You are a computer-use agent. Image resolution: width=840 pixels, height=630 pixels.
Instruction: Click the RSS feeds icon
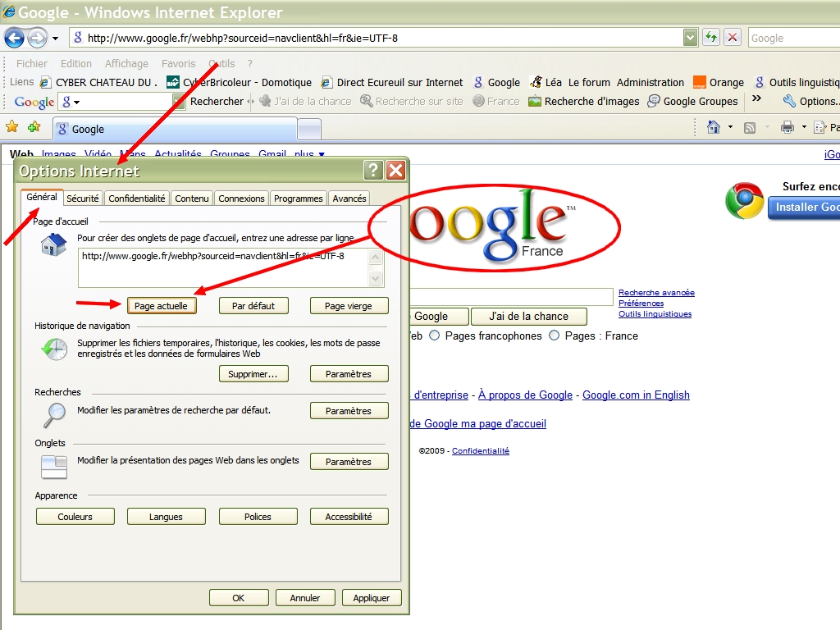[x=750, y=127]
